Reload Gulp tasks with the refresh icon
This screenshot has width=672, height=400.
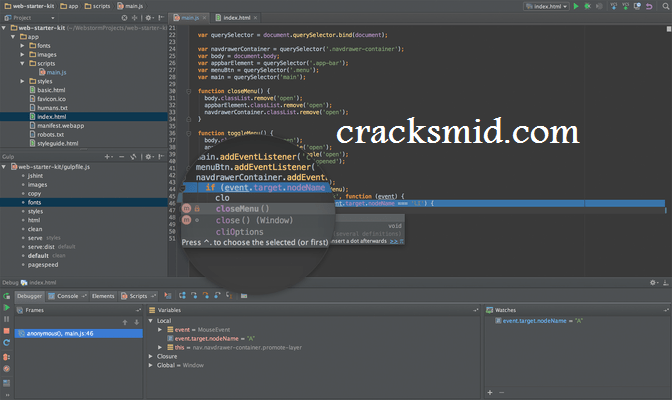point(133,156)
